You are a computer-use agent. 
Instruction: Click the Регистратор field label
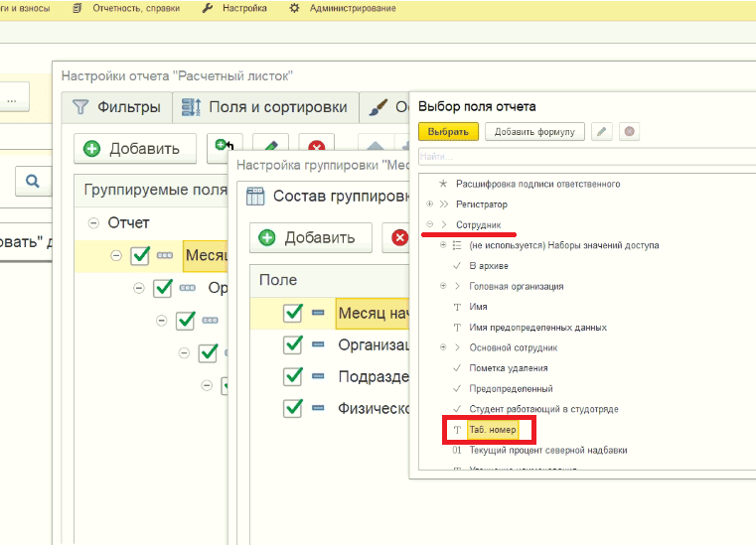(x=482, y=204)
